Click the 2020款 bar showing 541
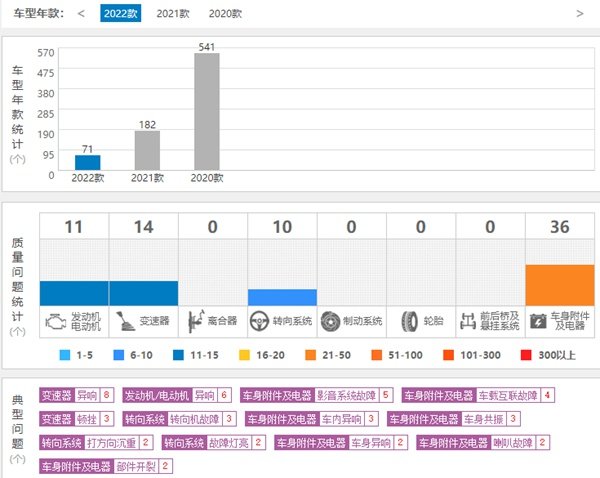 tap(207, 111)
